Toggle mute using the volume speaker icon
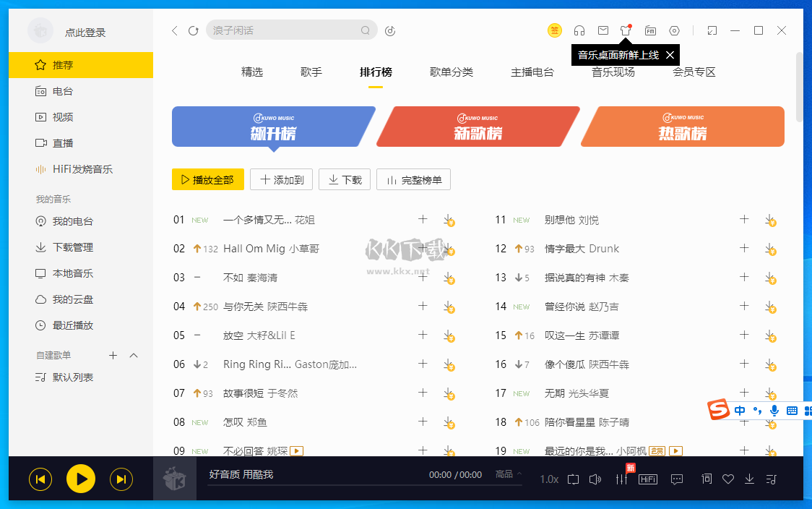 point(595,479)
